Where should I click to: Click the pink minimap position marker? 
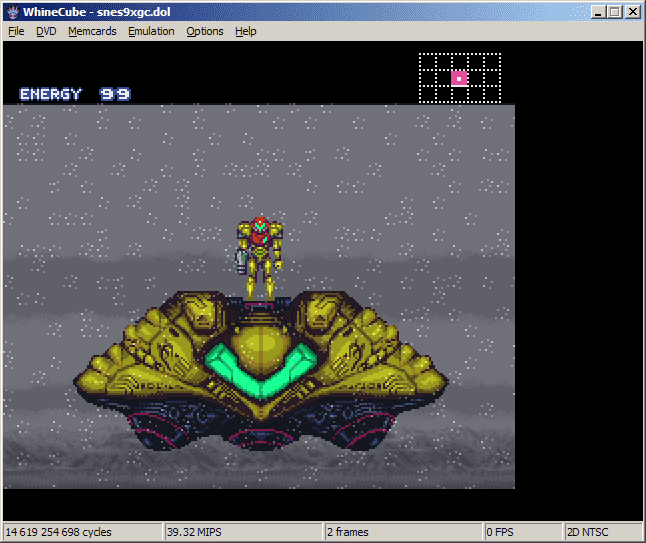click(459, 78)
